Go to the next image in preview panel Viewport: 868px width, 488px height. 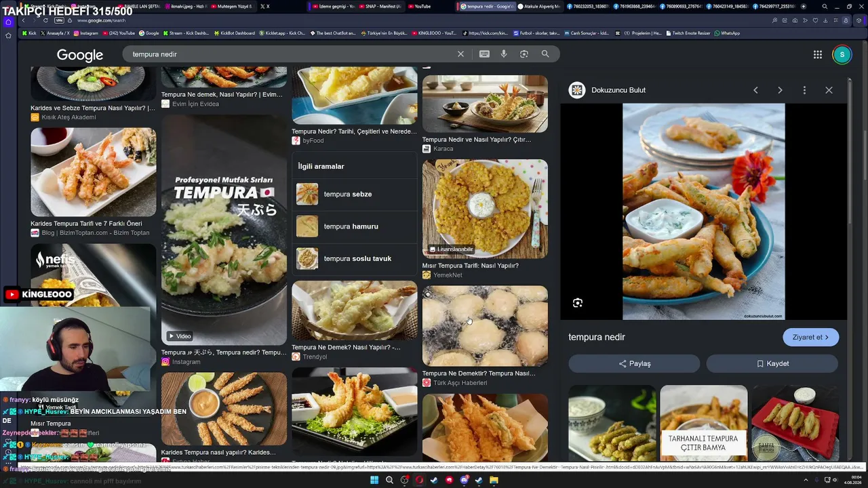click(780, 90)
